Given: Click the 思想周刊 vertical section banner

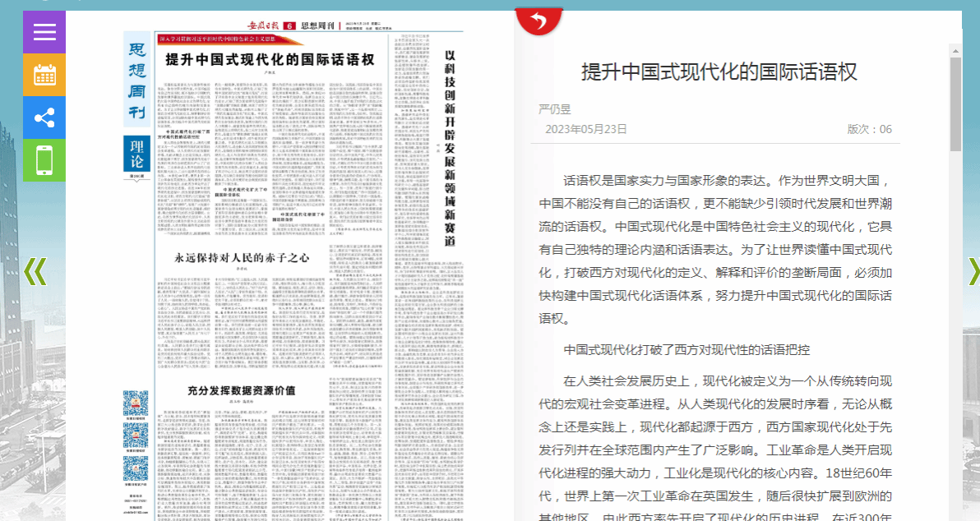Looking at the screenshot, I should 136,80.
